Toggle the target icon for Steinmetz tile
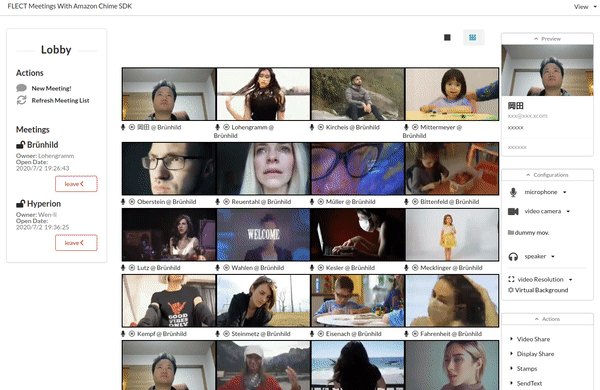 click(x=226, y=334)
